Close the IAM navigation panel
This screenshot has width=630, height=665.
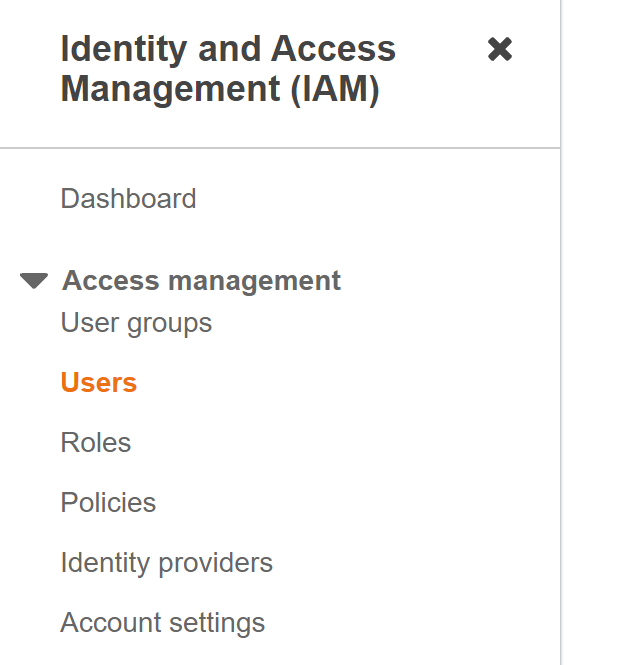coord(499,49)
